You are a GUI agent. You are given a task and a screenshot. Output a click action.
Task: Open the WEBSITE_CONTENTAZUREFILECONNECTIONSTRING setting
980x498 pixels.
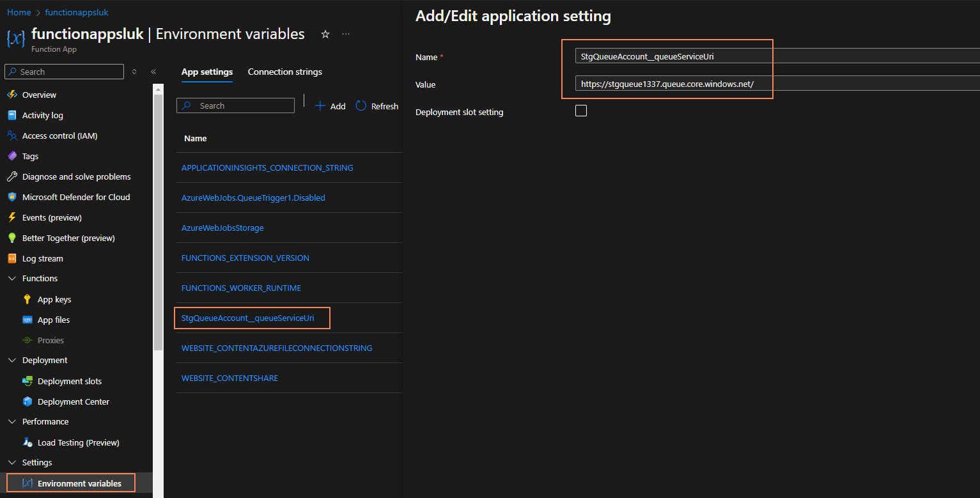[277, 348]
